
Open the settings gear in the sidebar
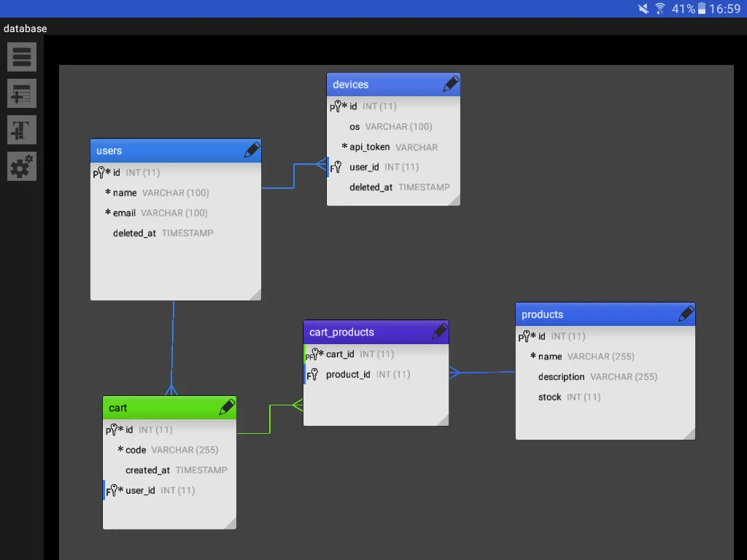(21, 166)
